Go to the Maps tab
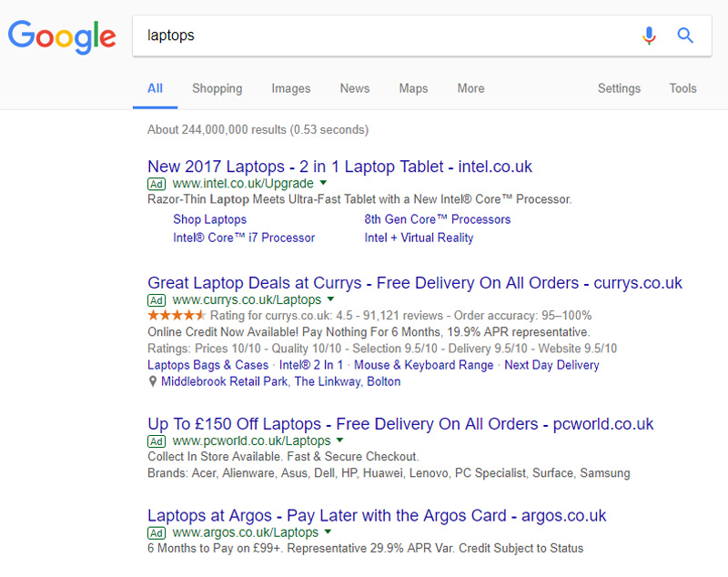 [413, 88]
